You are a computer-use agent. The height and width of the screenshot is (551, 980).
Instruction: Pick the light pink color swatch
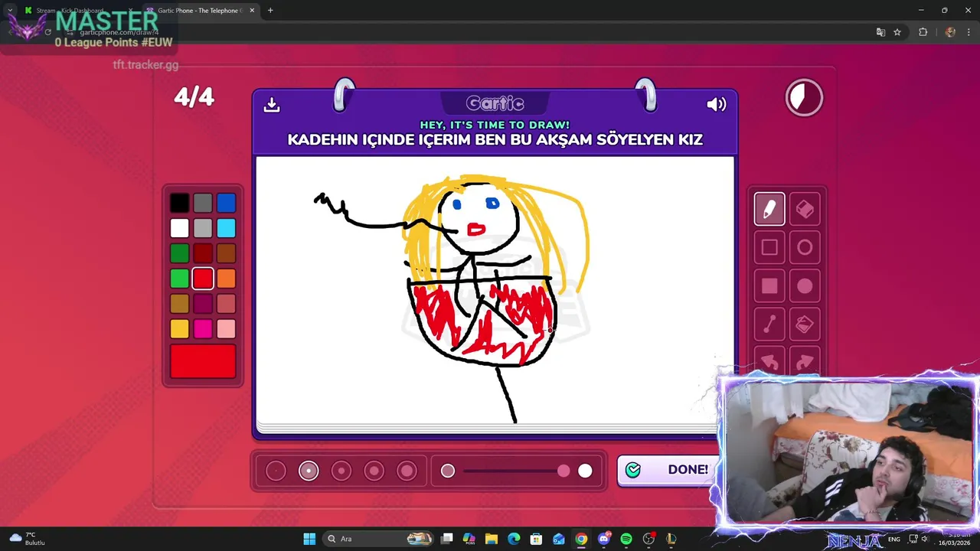point(226,329)
